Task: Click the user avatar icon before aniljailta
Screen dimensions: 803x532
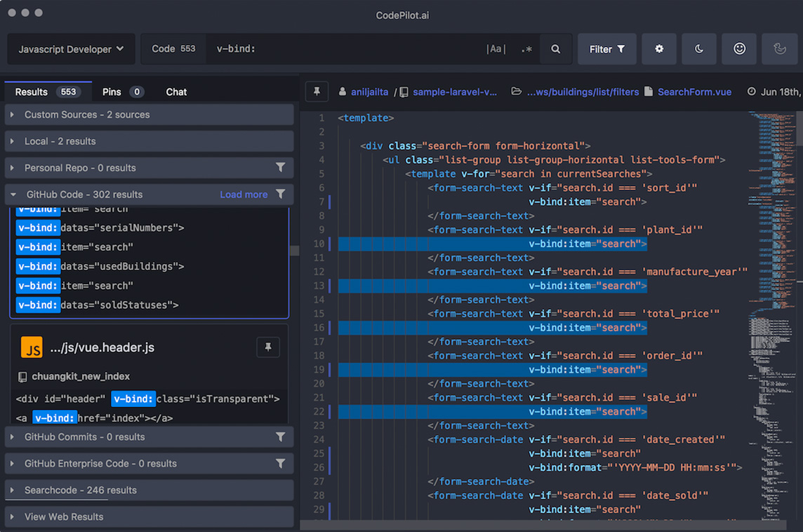Action: 342,92
